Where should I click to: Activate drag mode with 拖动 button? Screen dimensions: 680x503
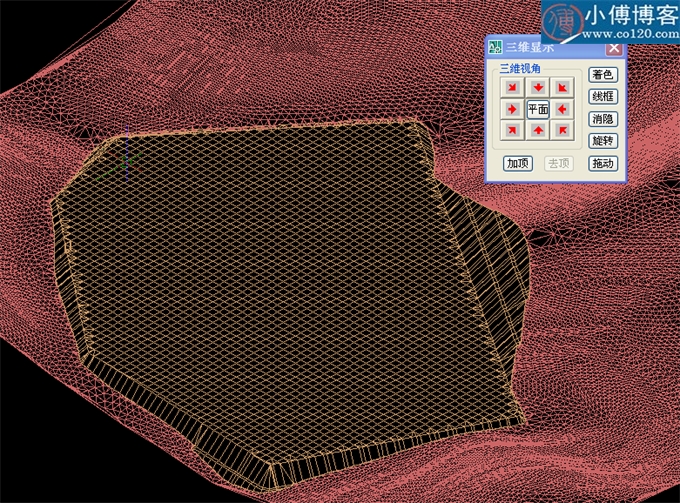coord(603,163)
